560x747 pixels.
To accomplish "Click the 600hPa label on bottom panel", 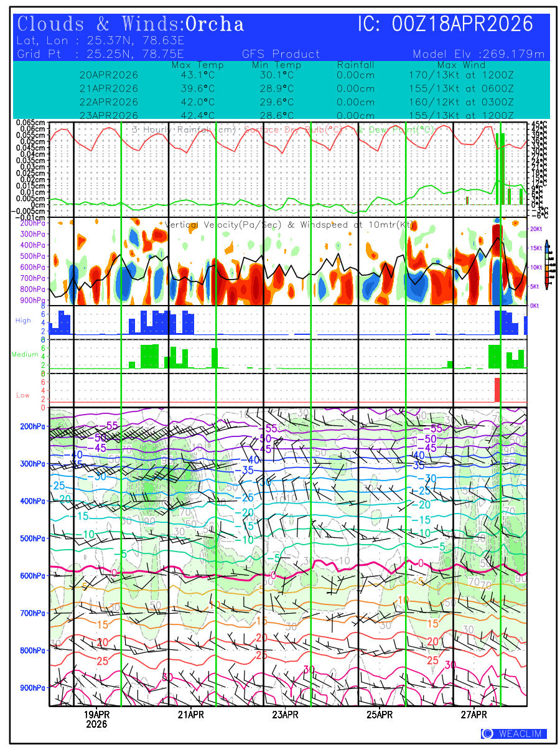I will 32,576.
